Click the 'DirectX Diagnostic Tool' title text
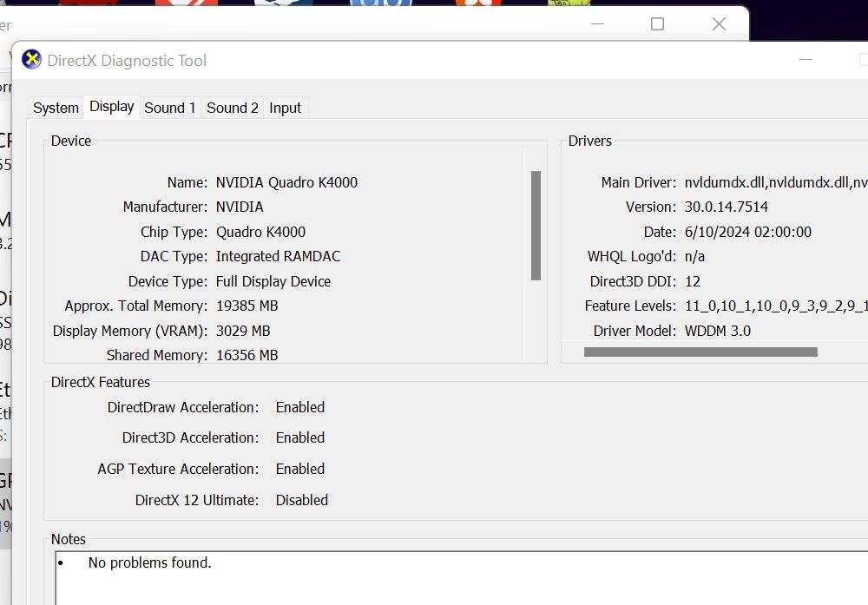Viewport: 868px width, 605px height. click(127, 61)
